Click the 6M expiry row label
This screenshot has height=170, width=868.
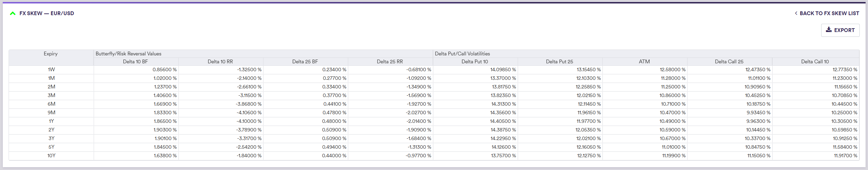51,104
